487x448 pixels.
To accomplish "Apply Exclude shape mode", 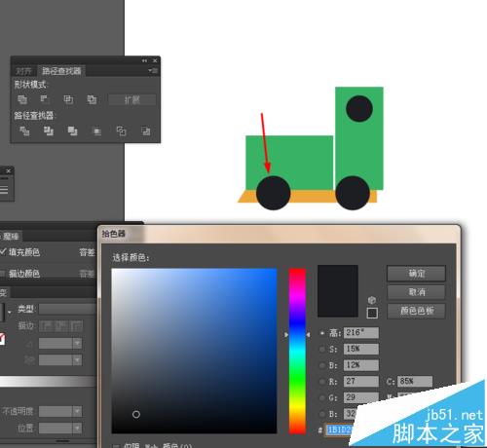I will 92,99.
